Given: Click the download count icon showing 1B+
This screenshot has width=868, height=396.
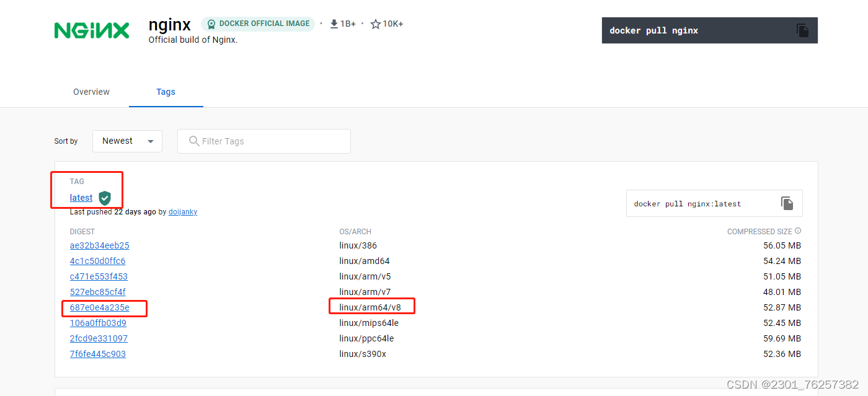Looking at the screenshot, I should 334,24.
